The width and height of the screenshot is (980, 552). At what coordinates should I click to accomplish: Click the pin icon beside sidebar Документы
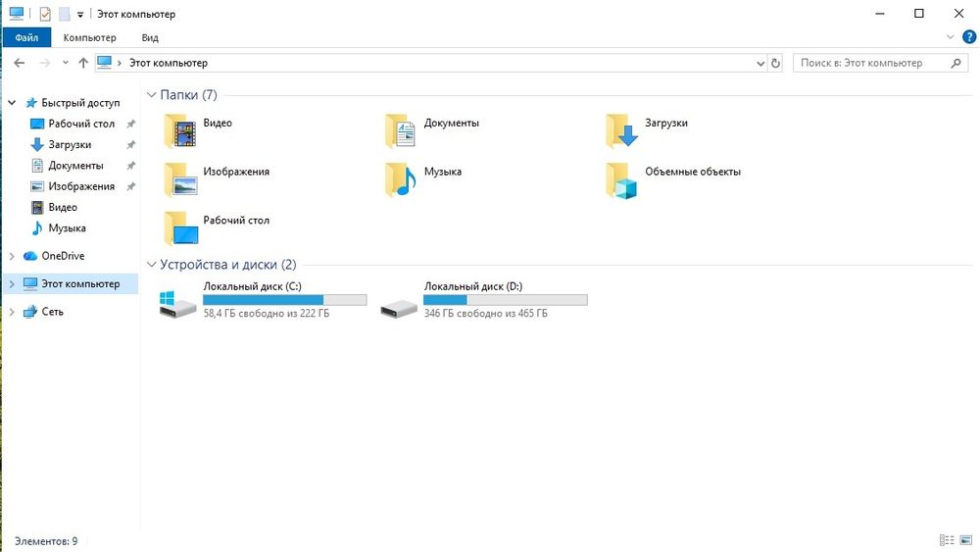[130, 166]
